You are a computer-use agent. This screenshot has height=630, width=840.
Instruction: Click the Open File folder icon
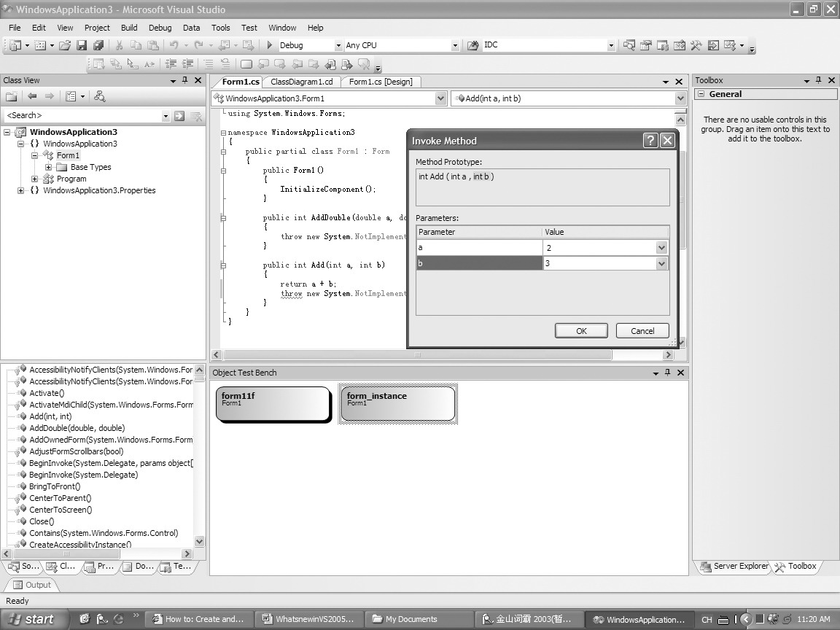65,45
